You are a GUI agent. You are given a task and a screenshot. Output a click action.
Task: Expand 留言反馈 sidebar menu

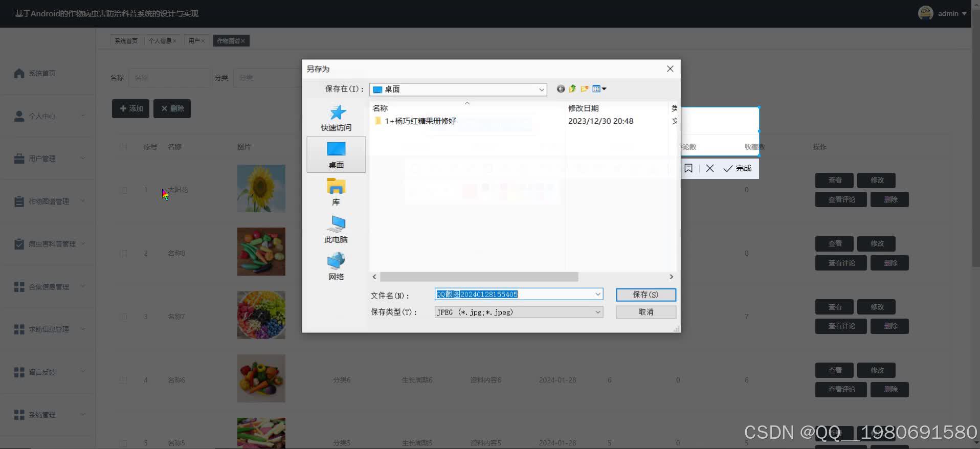click(x=48, y=372)
